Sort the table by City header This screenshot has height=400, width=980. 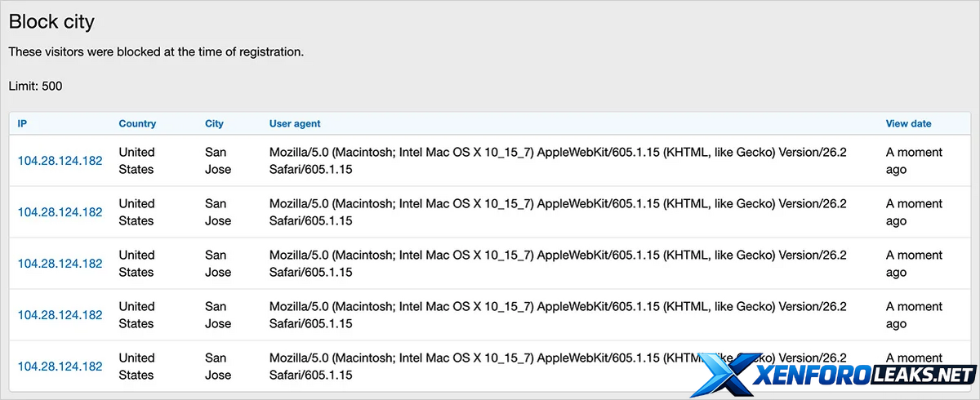pos(214,124)
